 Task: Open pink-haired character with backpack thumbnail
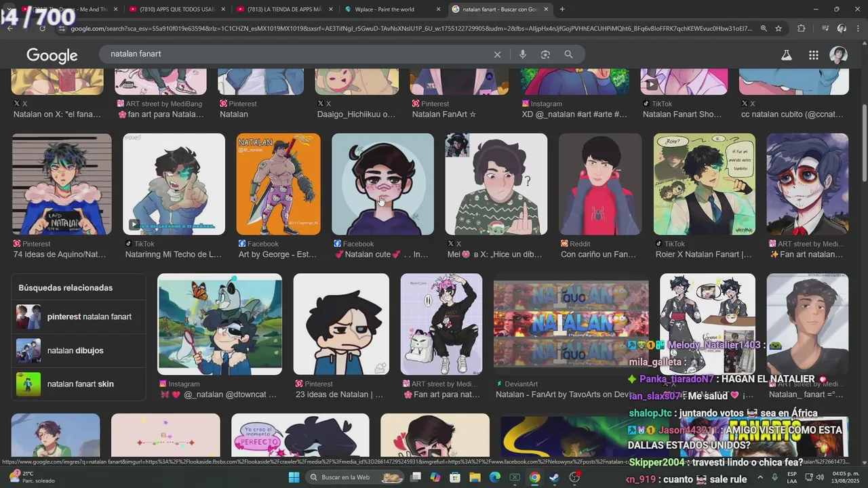click(x=441, y=324)
